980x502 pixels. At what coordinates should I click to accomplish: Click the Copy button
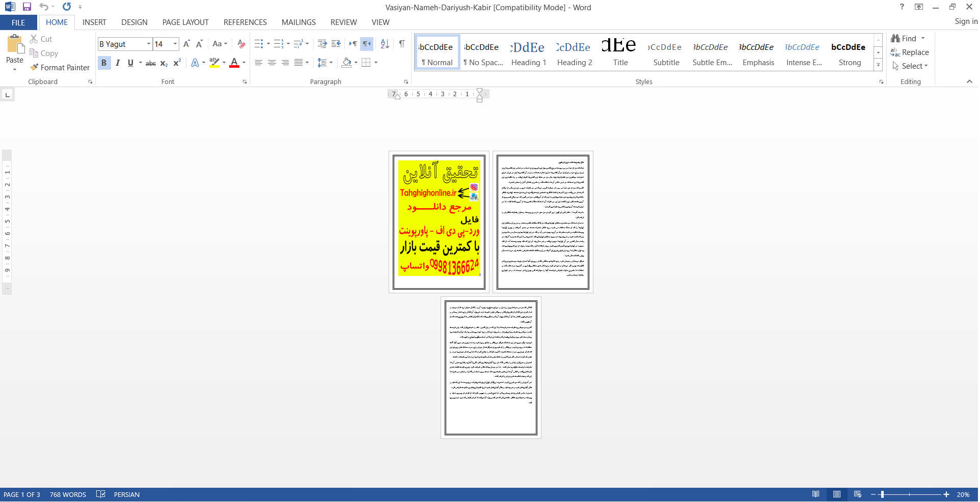44,53
